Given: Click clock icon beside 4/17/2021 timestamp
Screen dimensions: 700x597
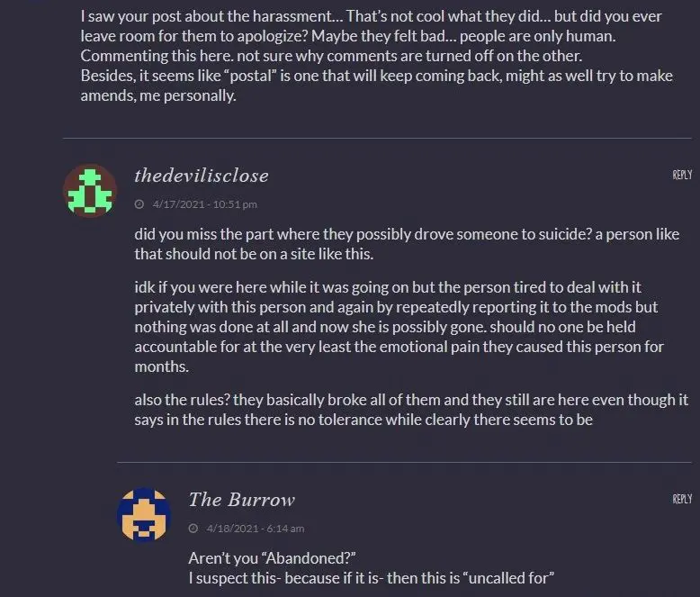Looking at the screenshot, I should click(139, 204).
